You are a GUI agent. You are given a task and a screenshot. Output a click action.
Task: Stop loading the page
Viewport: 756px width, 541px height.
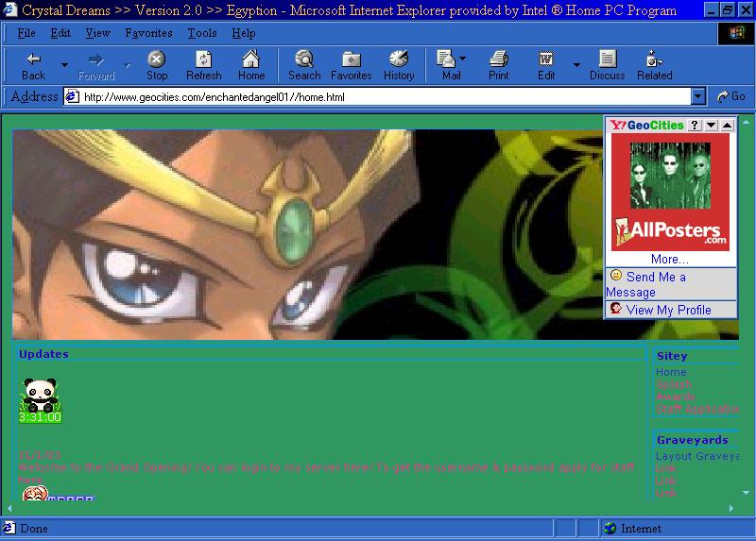[157, 66]
